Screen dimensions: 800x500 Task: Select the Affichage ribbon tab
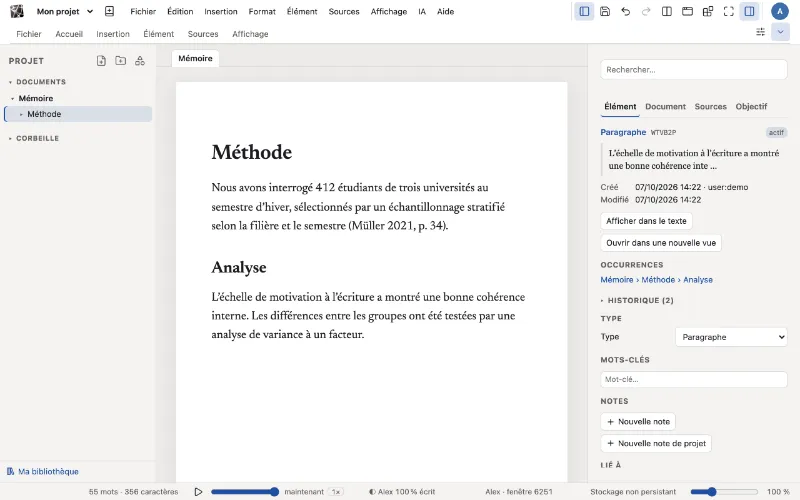250,34
